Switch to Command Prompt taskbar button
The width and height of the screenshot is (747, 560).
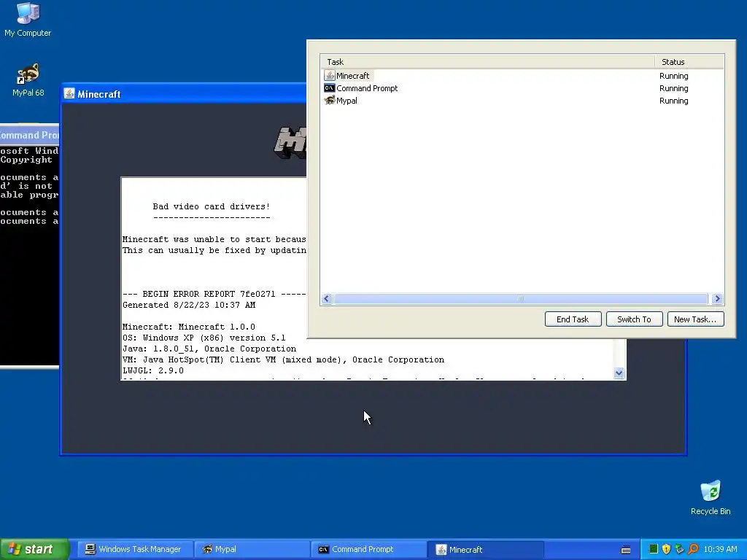[x=368, y=549]
